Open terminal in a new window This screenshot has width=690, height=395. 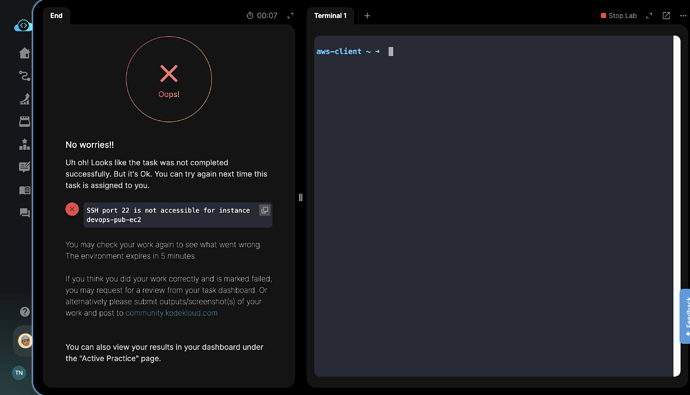(666, 16)
